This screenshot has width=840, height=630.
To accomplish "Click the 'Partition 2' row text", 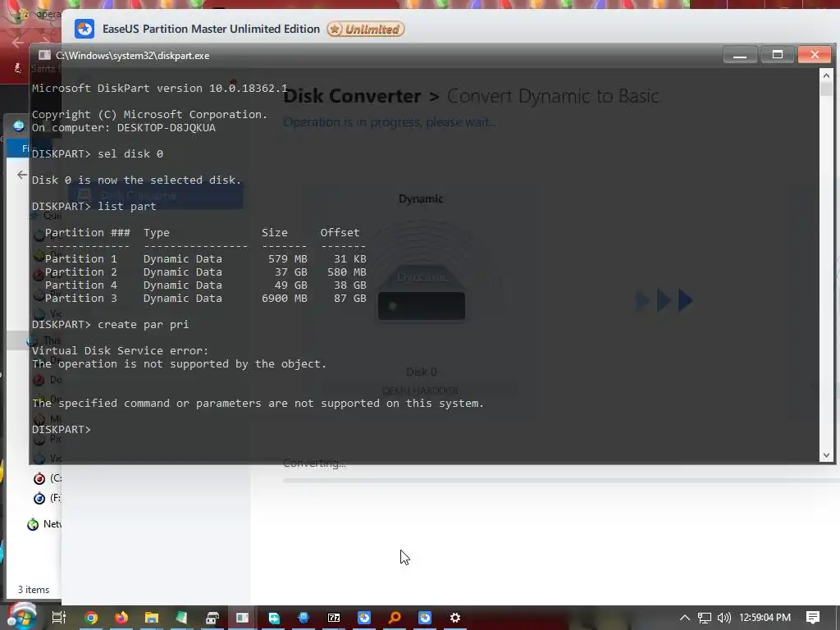I will pos(206,272).
